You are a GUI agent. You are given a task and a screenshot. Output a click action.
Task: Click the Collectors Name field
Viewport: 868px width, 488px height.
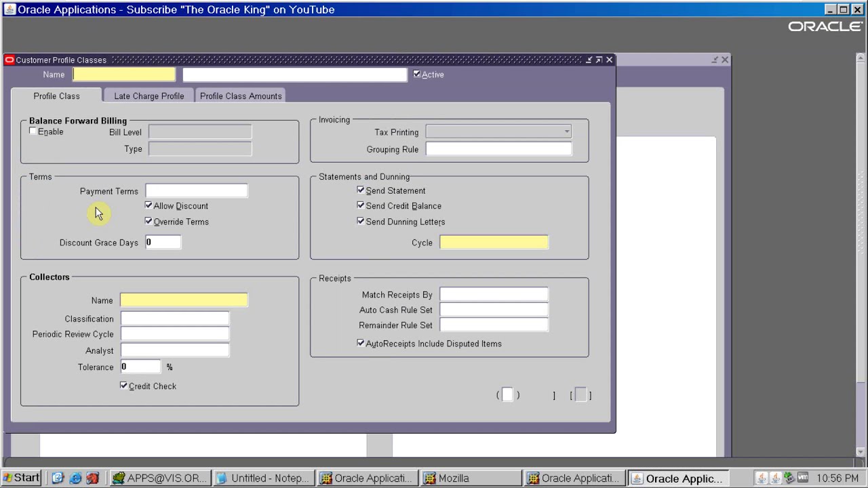(184, 300)
